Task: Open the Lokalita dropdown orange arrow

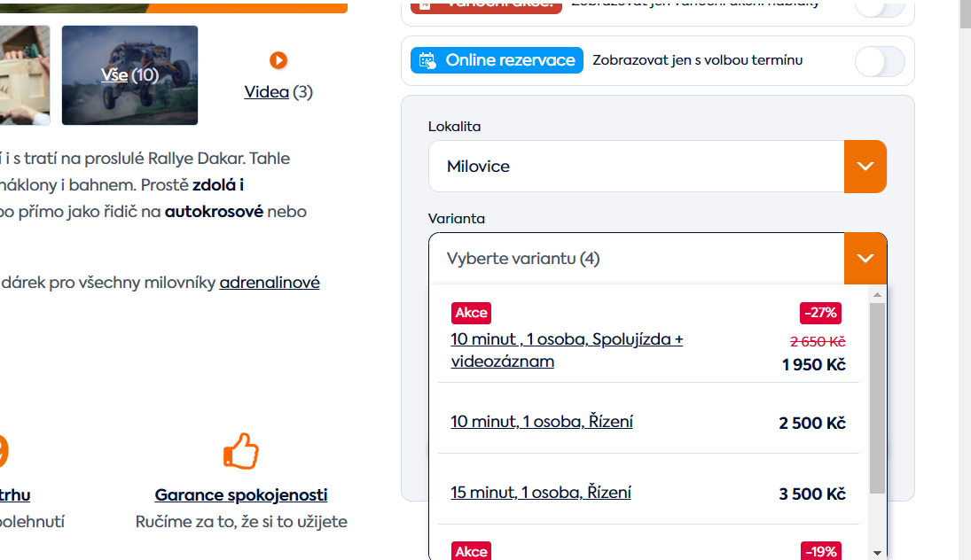Action: [x=865, y=167]
